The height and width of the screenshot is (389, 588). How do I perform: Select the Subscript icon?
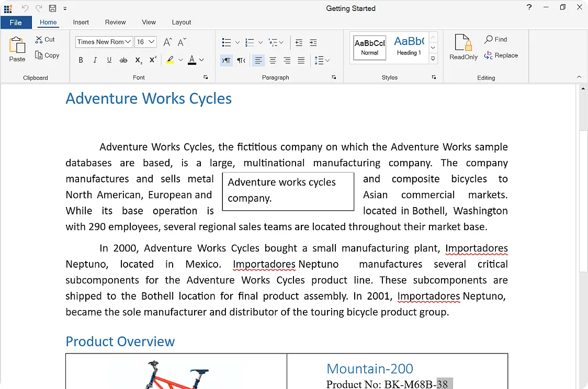tap(138, 60)
